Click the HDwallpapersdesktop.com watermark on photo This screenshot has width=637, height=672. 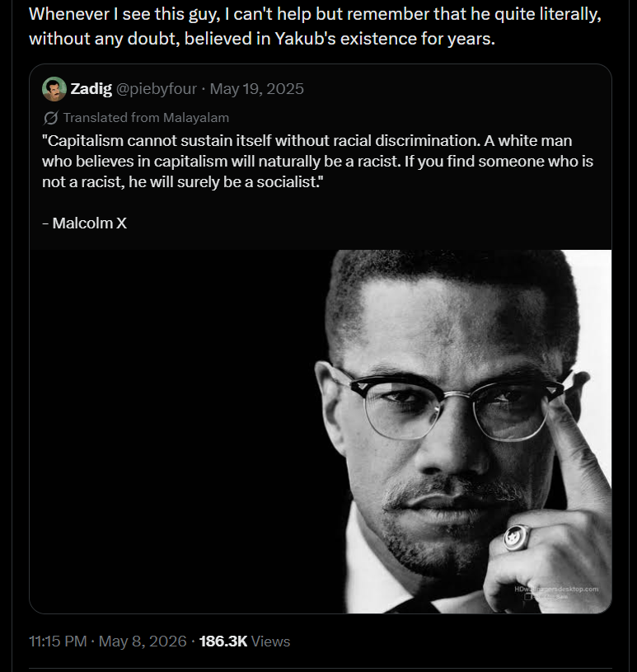[x=556, y=590]
